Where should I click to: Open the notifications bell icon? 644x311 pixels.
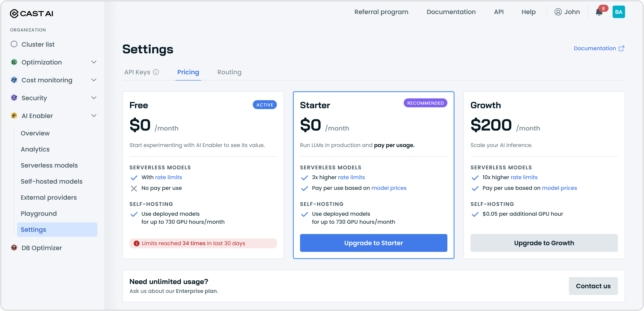(x=599, y=12)
